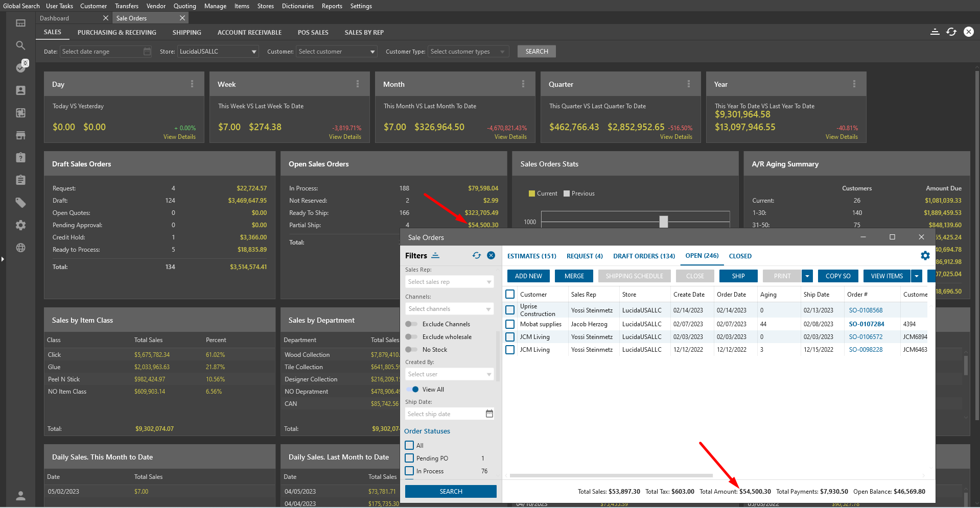Open the Day card three-dot menu
The image size is (980, 508).
point(192,84)
